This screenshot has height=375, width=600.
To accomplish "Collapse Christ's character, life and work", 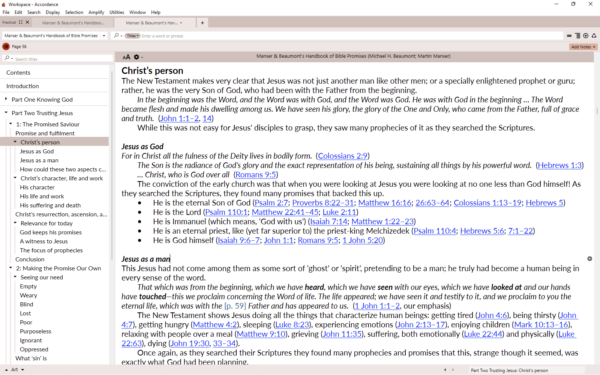I will (x=15, y=178).
